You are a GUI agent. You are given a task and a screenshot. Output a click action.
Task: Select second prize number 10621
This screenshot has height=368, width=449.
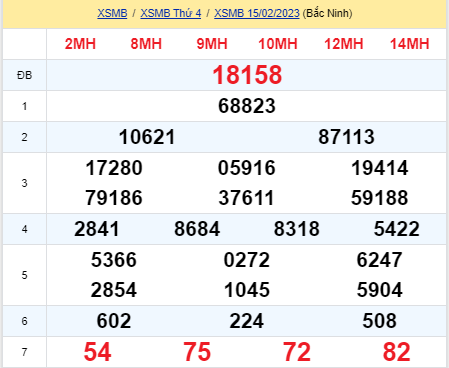click(147, 137)
